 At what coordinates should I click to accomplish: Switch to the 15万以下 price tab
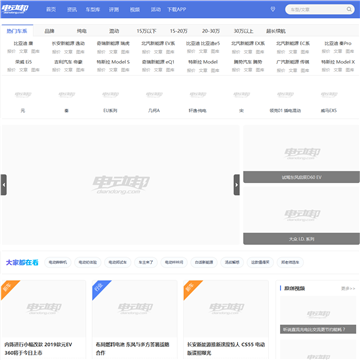(146, 31)
